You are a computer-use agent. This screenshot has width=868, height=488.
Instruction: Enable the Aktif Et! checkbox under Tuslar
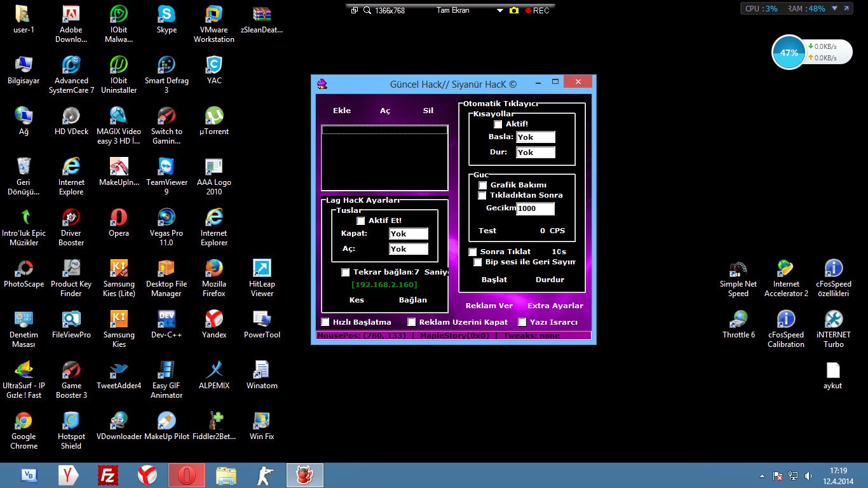tap(361, 221)
